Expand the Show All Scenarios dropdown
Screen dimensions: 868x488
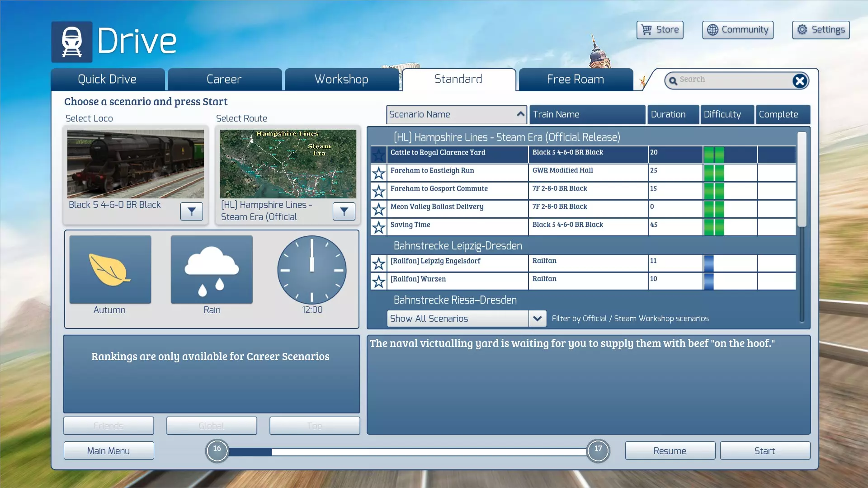(537, 319)
